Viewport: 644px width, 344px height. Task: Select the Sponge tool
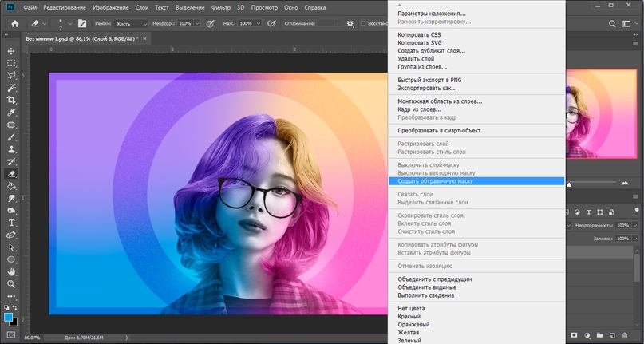(11, 211)
